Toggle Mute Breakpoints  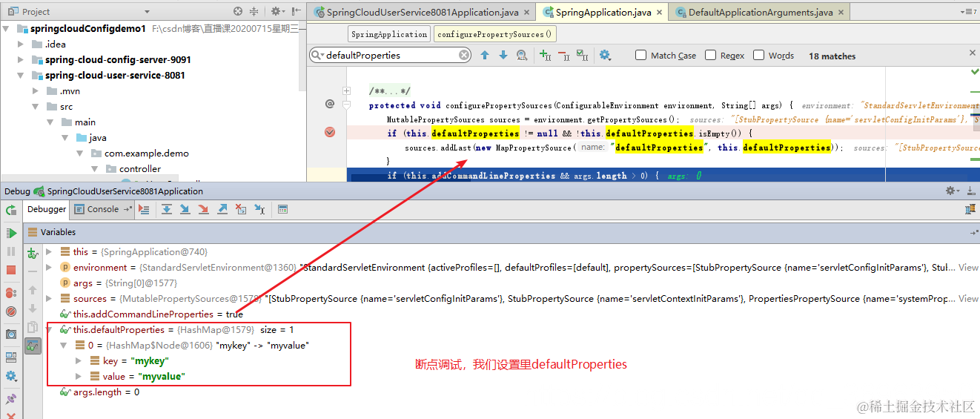(x=11, y=311)
